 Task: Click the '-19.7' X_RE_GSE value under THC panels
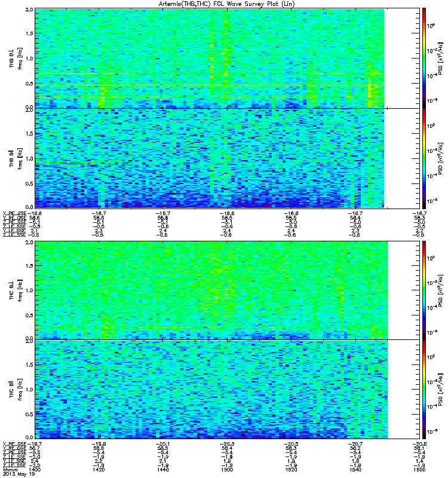(35, 444)
